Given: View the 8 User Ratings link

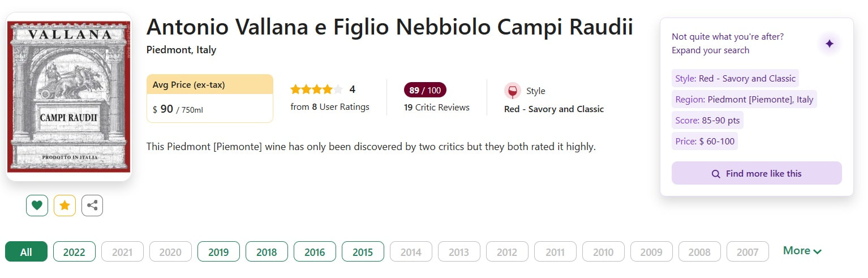Looking at the screenshot, I should [330, 106].
